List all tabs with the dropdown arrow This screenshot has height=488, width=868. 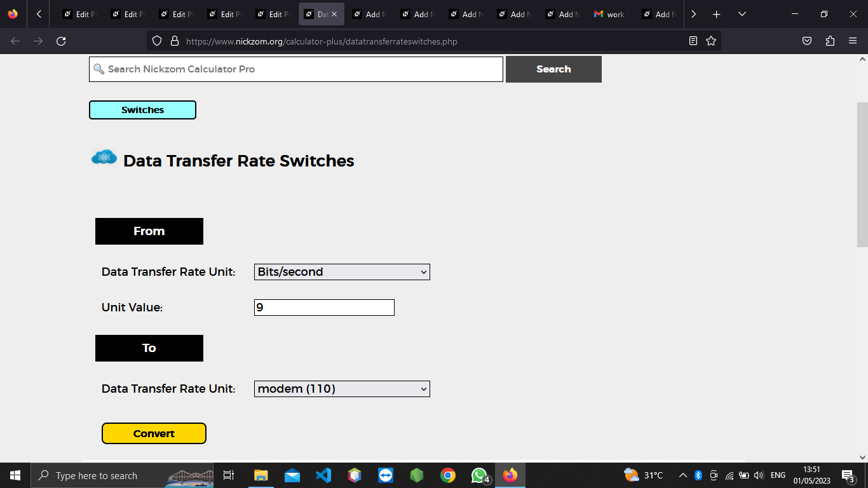[742, 14]
